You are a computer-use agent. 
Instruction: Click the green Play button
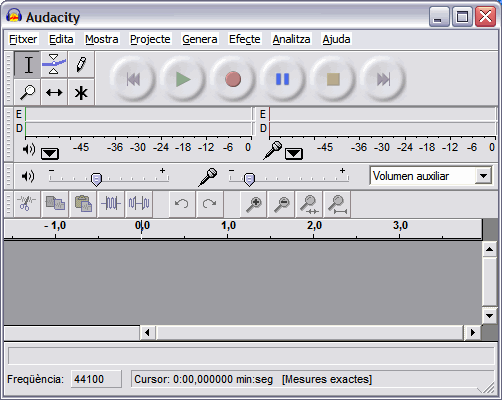(x=183, y=79)
